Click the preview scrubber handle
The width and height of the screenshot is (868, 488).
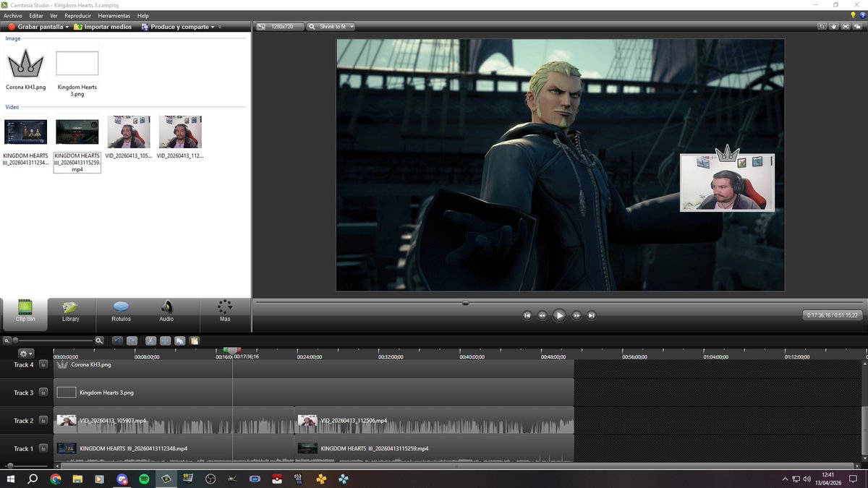pyautogui.click(x=465, y=303)
